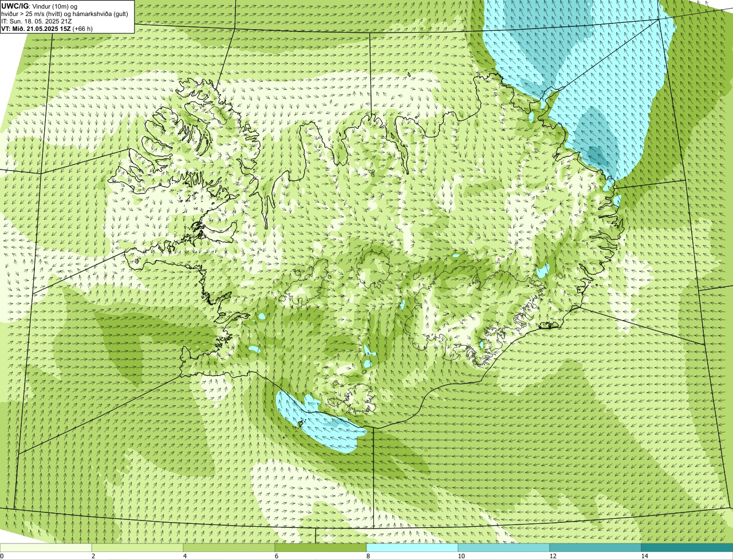The height and width of the screenshot is (560, 733).
Task: Click the dark teal legend segment above 14
Action: (687, 547)
